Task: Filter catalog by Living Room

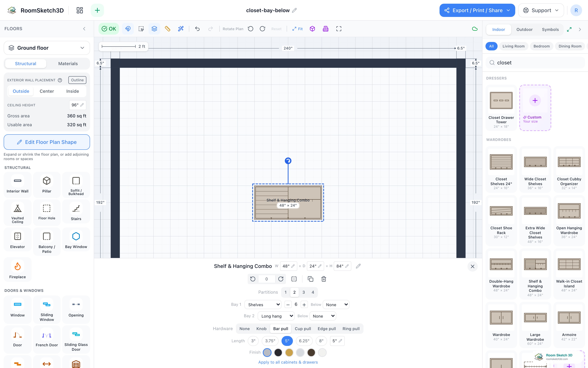Action: tap(513, 46)
